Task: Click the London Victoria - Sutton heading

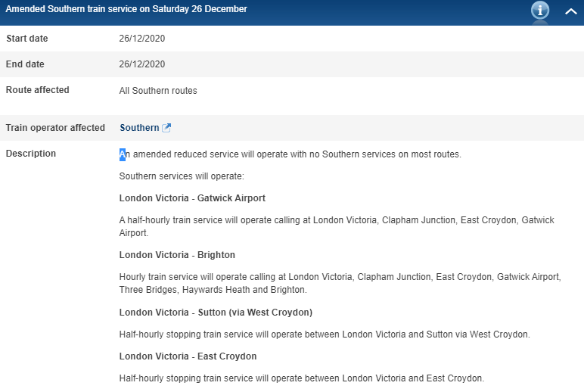Action: point(216,312)
